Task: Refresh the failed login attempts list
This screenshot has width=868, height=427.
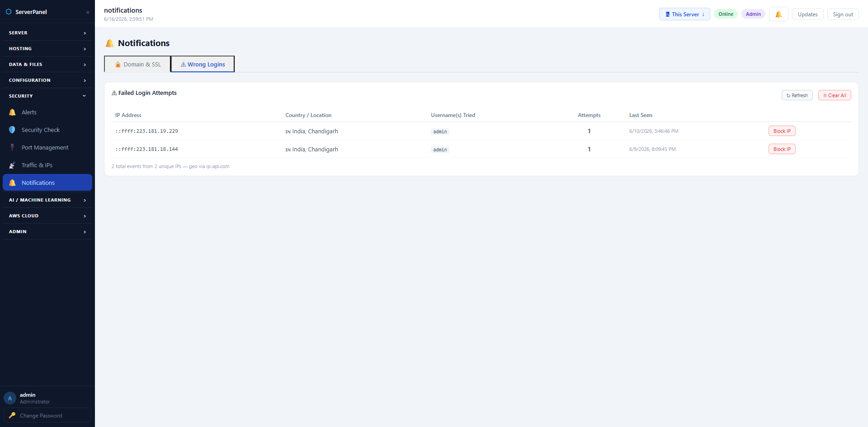Action: 797,95
